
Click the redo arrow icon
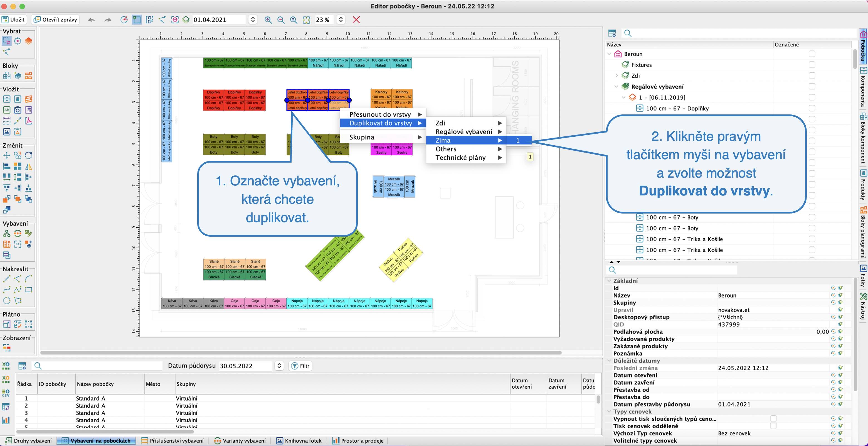(108, 20)
